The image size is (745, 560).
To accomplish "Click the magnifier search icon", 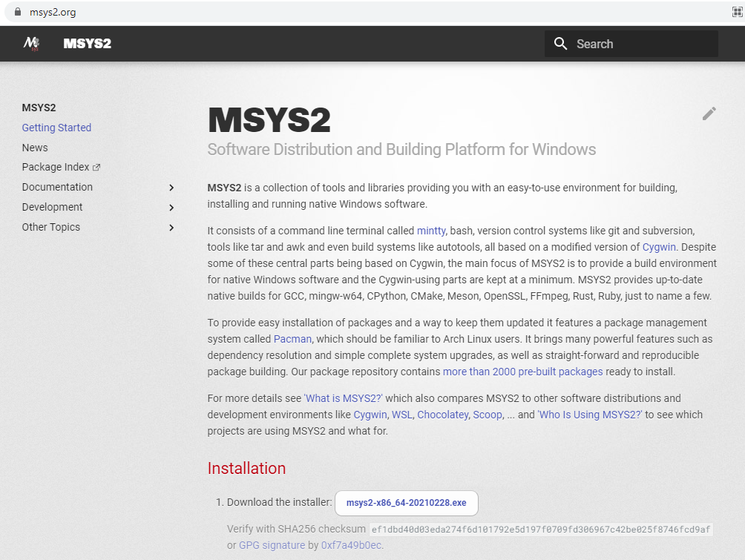I will (561, 44).
